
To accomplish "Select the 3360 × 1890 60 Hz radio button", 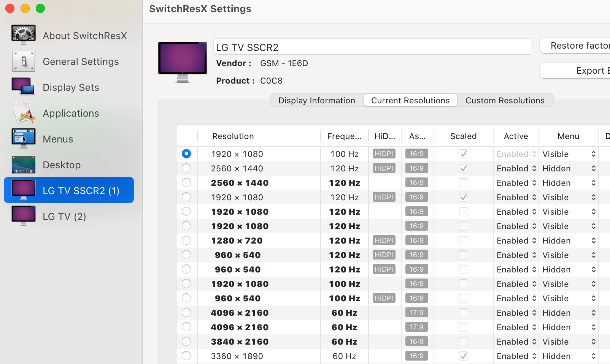I will point(186,356).
